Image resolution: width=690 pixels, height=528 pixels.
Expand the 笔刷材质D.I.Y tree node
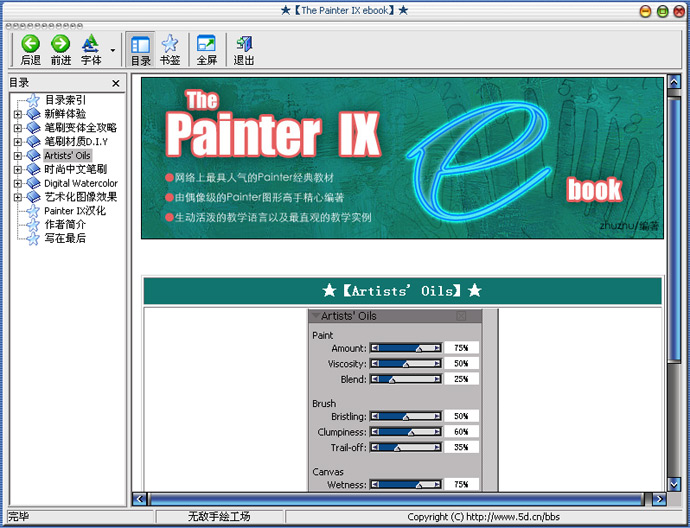pyautogui.click(x=18, y=142)
